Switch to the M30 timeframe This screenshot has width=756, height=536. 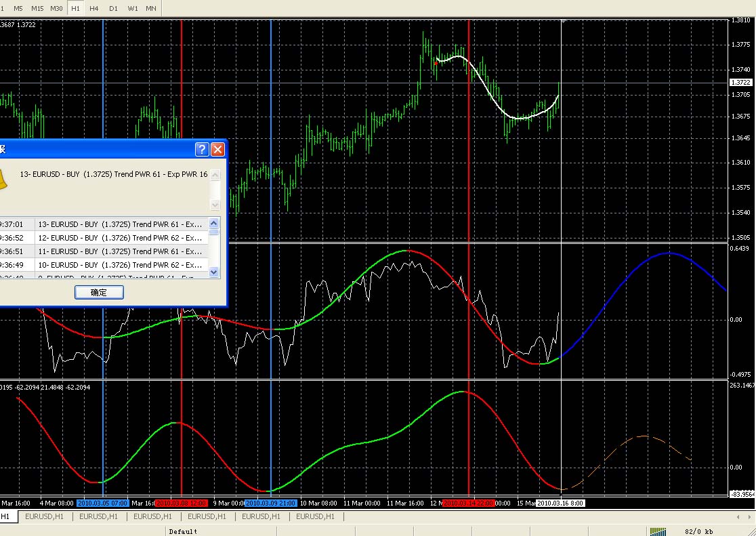tap(56, 8)
